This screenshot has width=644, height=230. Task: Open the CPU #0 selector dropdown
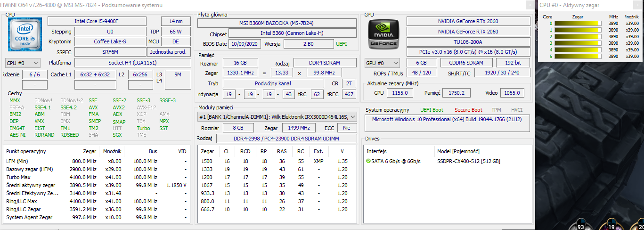[23, 63]
